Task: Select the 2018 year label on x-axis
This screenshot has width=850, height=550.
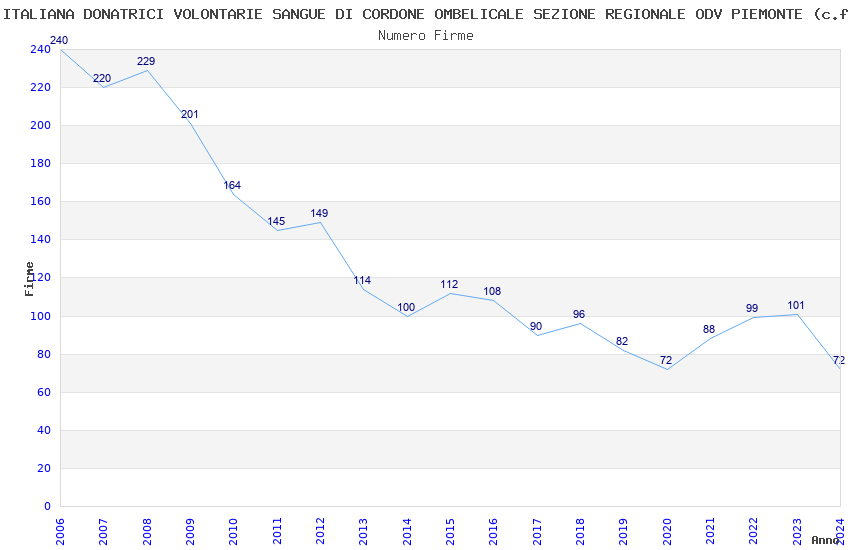Action: pos(580,532)
